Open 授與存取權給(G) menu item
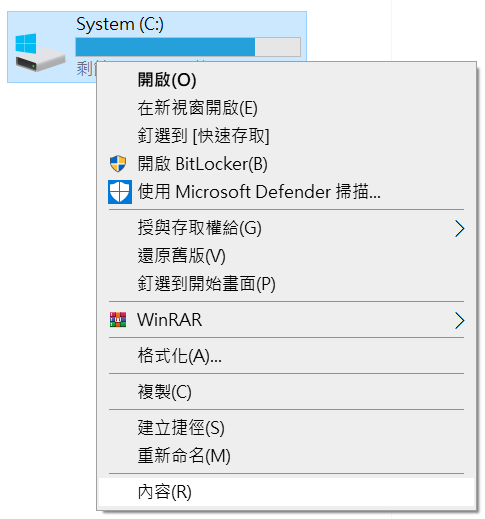The height and width of the screenshot is (519, 485). click(287, 228)
